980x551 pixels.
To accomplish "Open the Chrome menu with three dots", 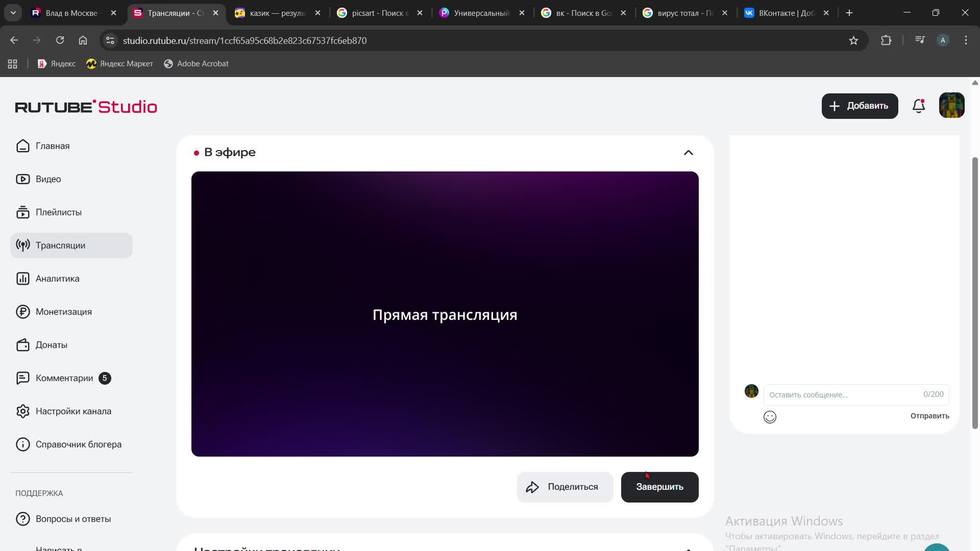I will tap(966, 40).
